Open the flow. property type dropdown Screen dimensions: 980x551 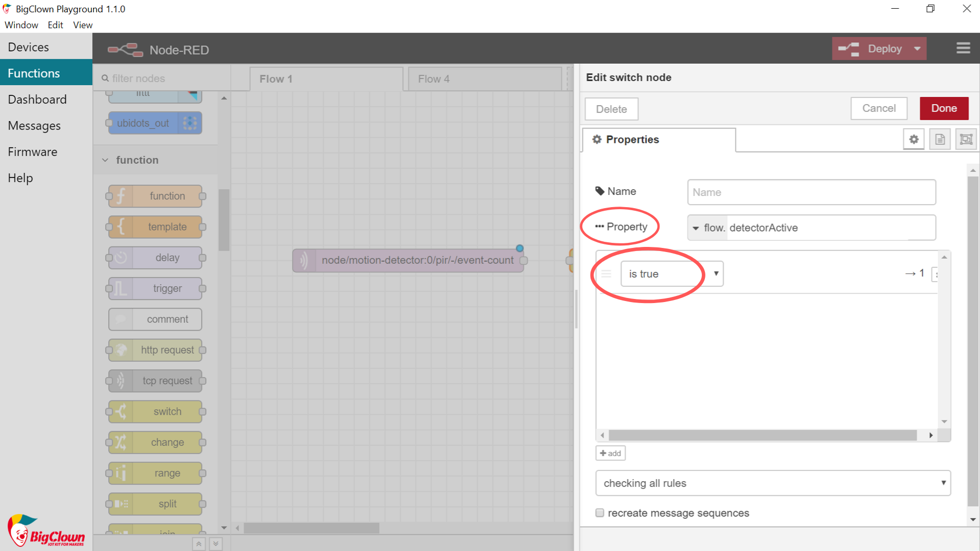tap(707, 228)
